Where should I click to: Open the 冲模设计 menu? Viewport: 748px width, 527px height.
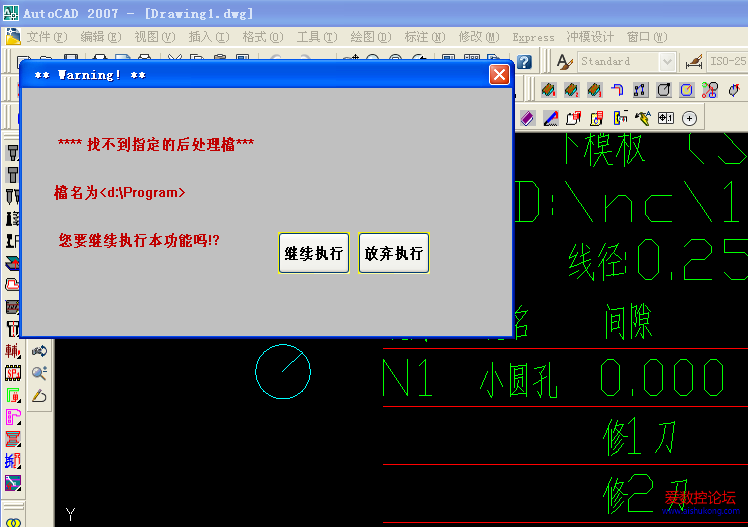(590, 37)
